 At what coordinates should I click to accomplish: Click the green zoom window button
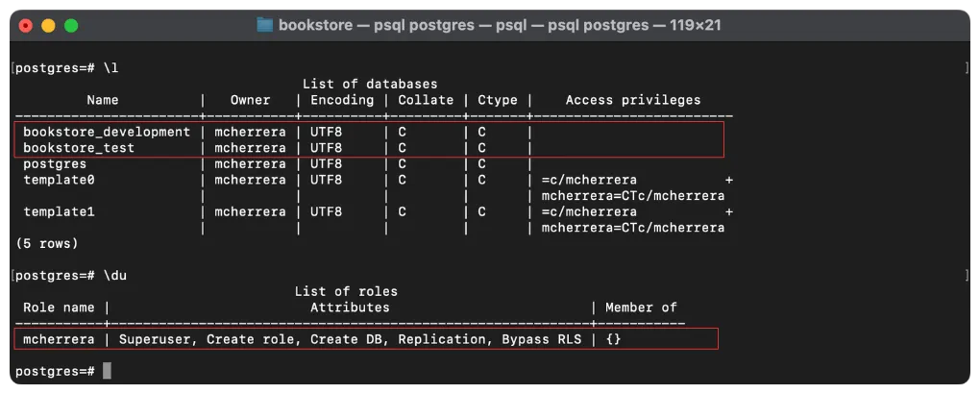(x=70, y=26)
